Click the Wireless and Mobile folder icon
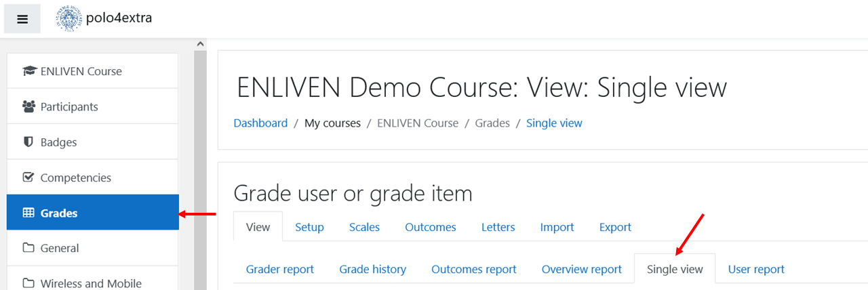Viewport: 868px width, 290px height. click(x=28, y=283)
